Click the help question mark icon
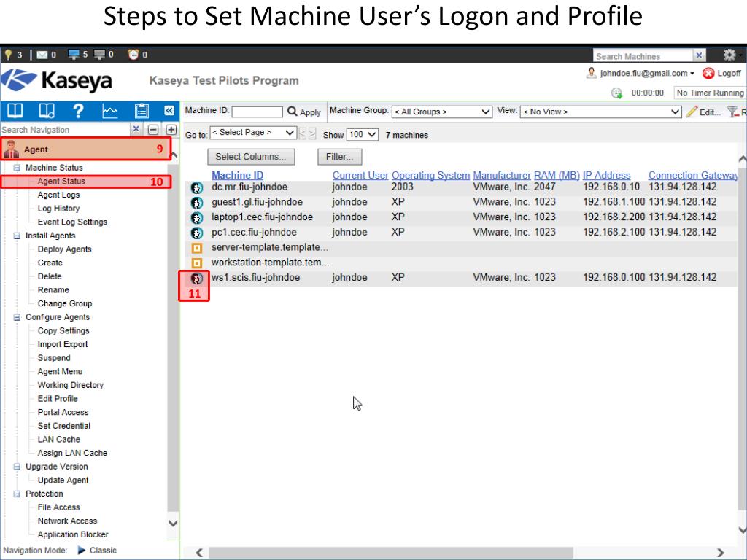The width and height of the screenshot is (747, 560). (78, 110)
